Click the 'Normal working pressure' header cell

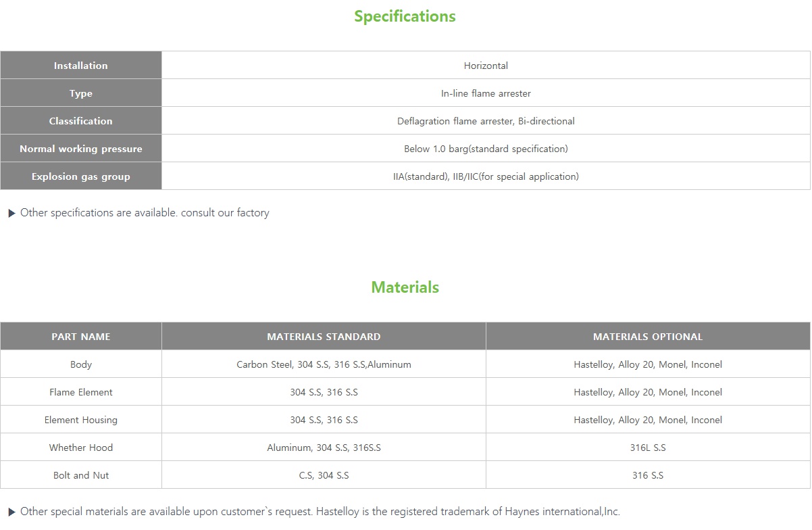click(81, 149)
